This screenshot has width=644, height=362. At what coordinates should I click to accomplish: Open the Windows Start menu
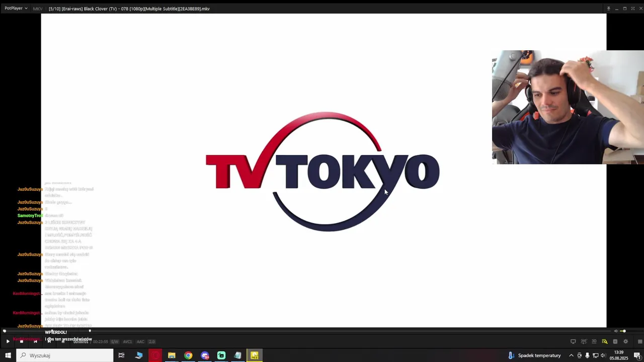(x=8, y=355)
